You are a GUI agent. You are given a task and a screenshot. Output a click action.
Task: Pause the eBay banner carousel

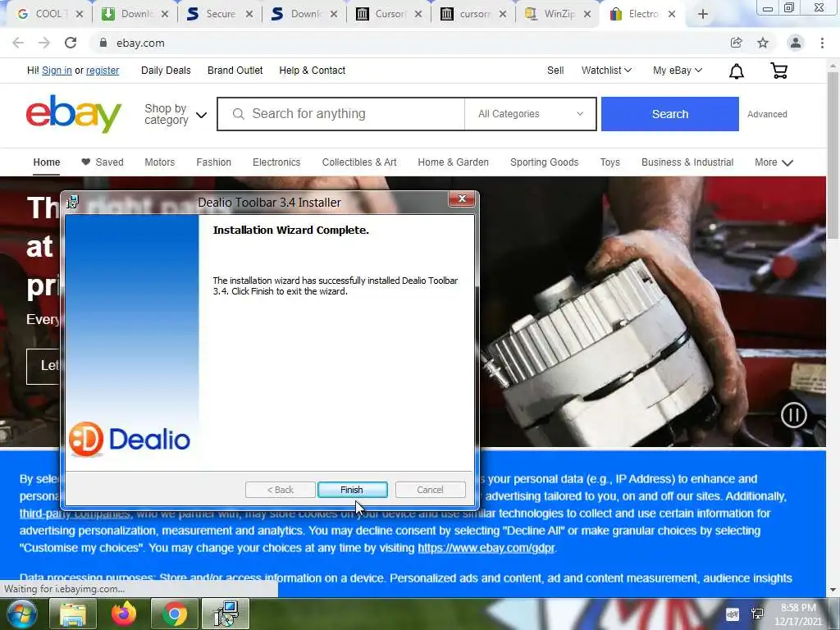click(793, 414)
